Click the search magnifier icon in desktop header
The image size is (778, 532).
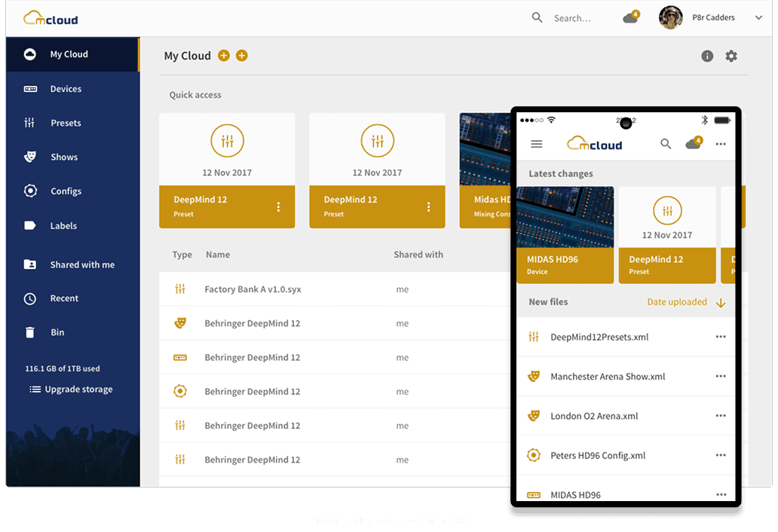pyautogui.click(x=537, y=18)
